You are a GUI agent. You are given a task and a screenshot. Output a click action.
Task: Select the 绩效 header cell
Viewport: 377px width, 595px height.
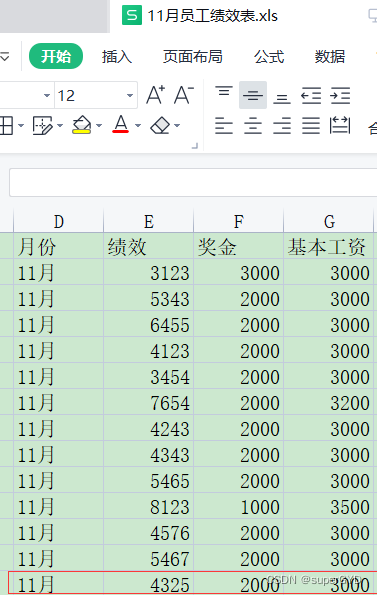point(149,246)
